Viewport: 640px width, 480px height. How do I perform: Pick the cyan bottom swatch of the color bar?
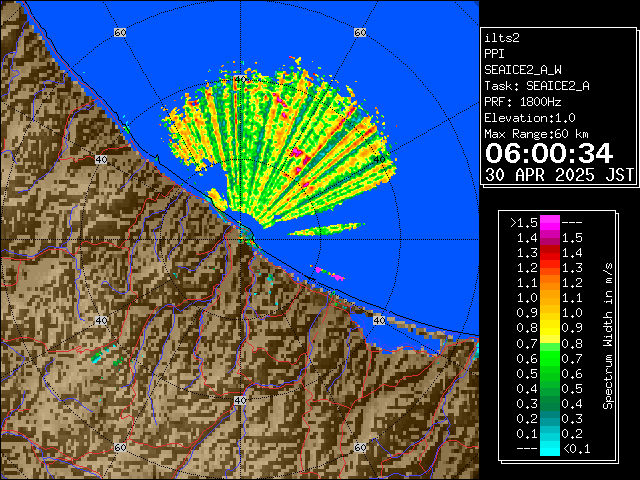tap(550, 449)
